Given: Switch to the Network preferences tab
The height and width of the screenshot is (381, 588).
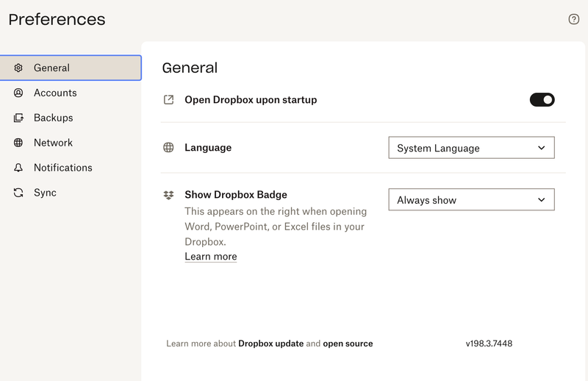Looking at the screenshot, I should pos(53,143).
